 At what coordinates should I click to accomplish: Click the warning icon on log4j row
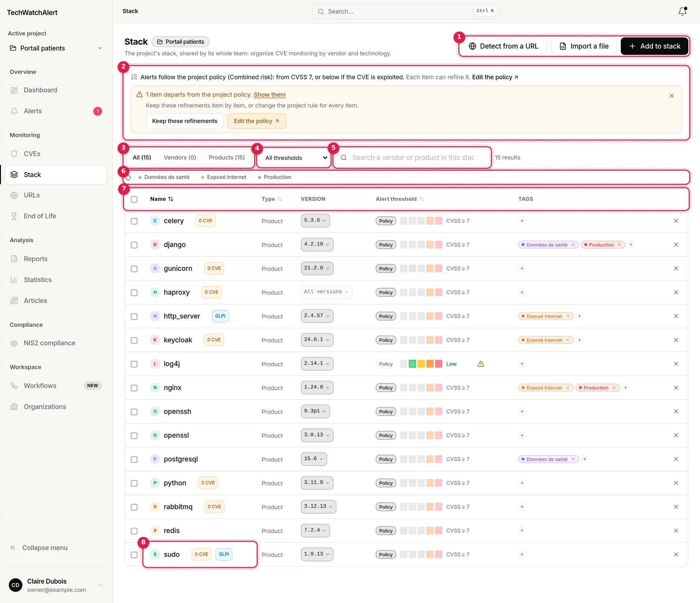point(481,364)
